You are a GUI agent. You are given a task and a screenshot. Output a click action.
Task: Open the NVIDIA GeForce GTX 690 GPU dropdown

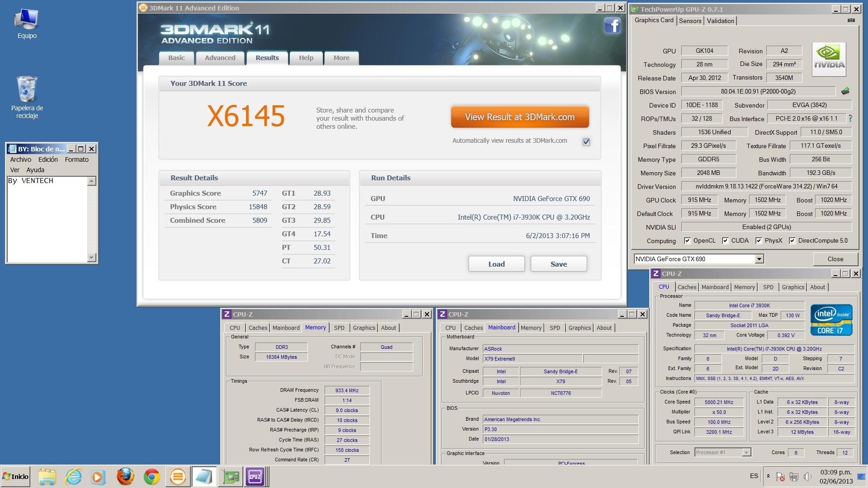click(x=759, y=259)
